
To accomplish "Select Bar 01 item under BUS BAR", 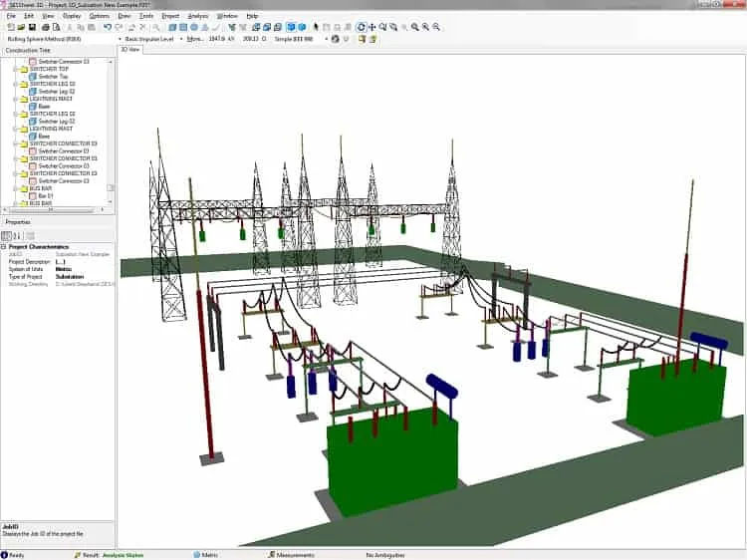I will pyautogui.click(x=46, y=196).
